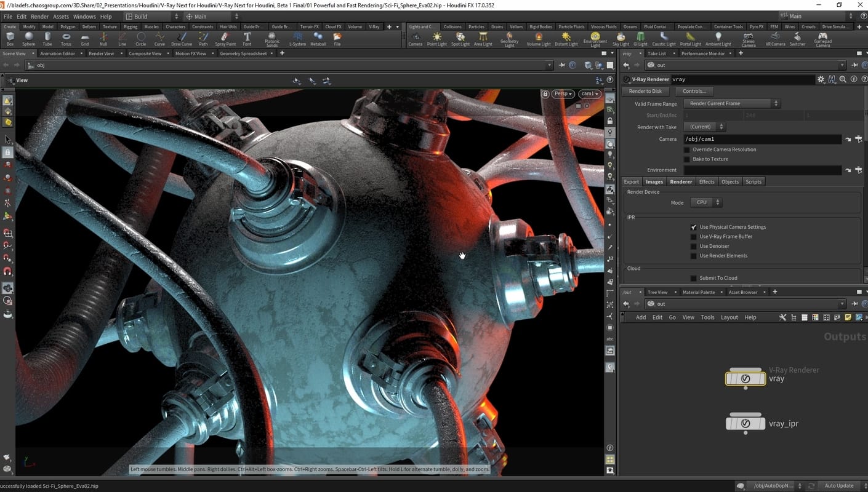Select the vray_ipr output node

[745, 424]
